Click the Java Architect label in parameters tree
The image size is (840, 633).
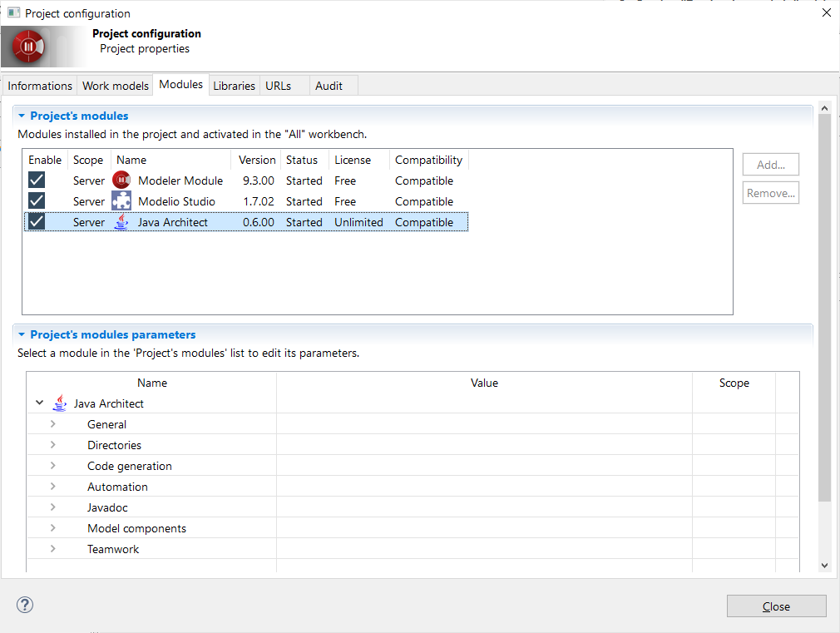(109, 403)
